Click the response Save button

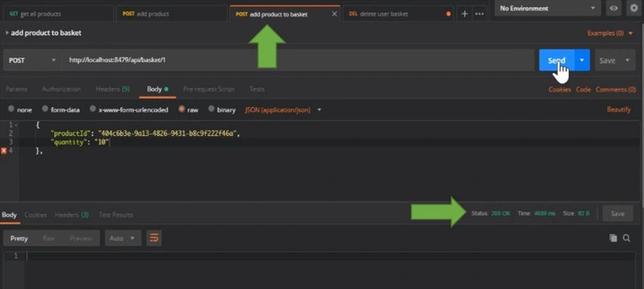point(617,213)
